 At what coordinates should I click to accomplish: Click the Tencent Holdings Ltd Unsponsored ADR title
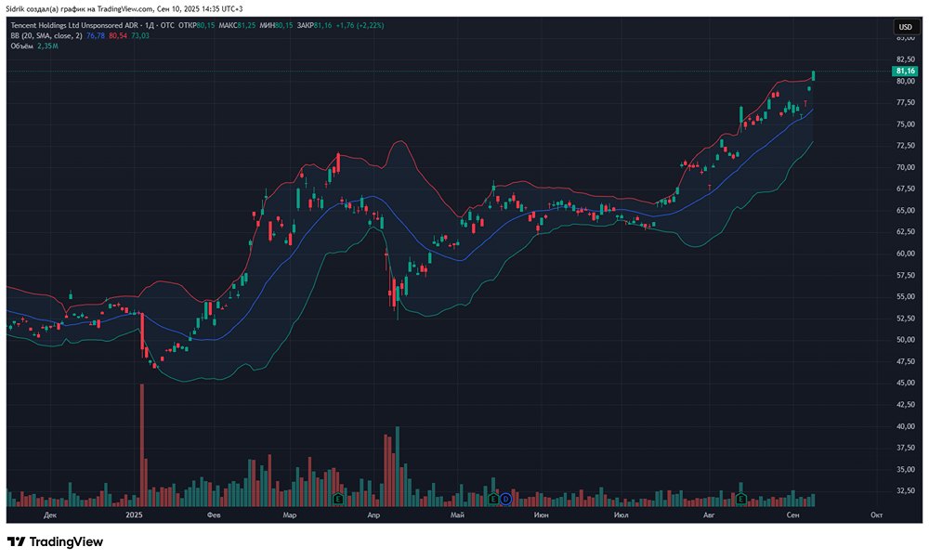(x=74, y=25)
